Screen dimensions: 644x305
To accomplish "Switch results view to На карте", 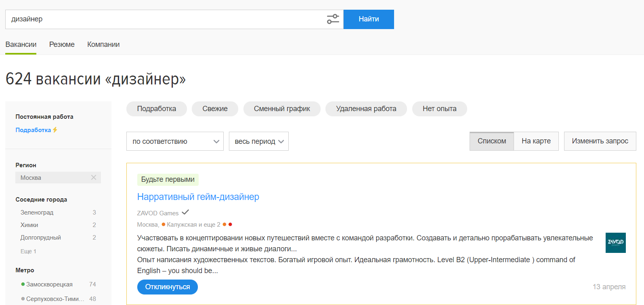I will coord(536,141).
